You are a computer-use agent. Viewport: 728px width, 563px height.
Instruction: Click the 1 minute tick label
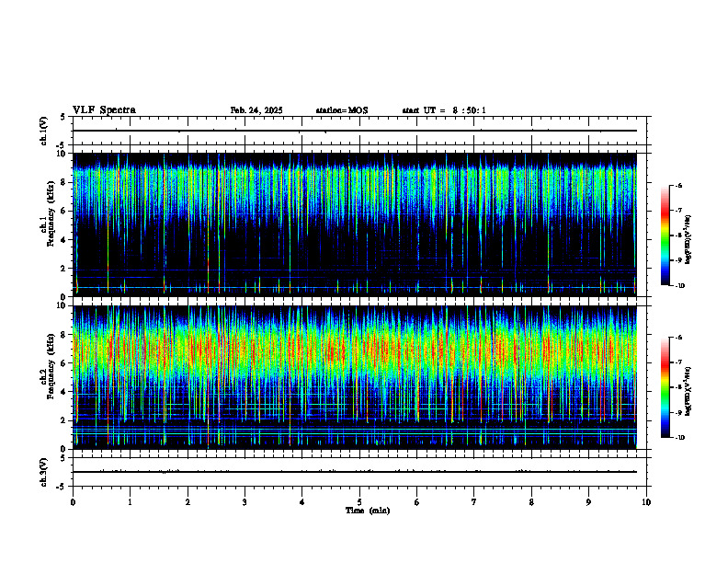pyautogui.click(x=130, y=502)
